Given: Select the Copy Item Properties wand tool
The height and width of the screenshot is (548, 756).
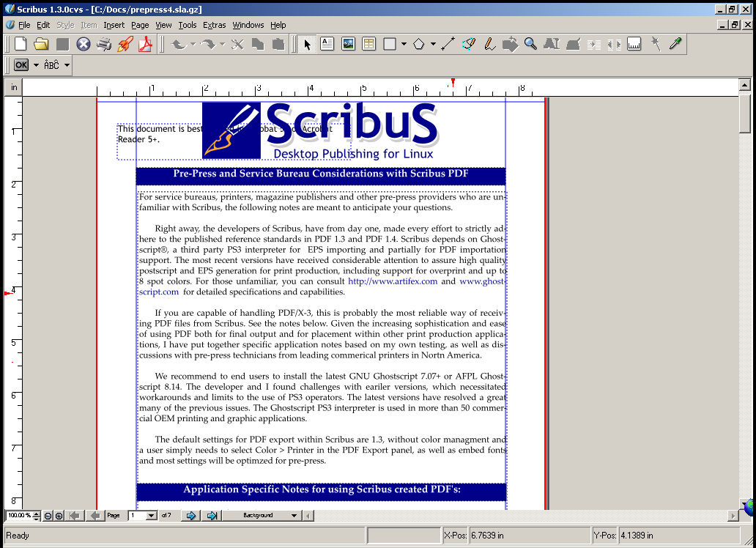Looking at the screenshot, I should 655,44.
